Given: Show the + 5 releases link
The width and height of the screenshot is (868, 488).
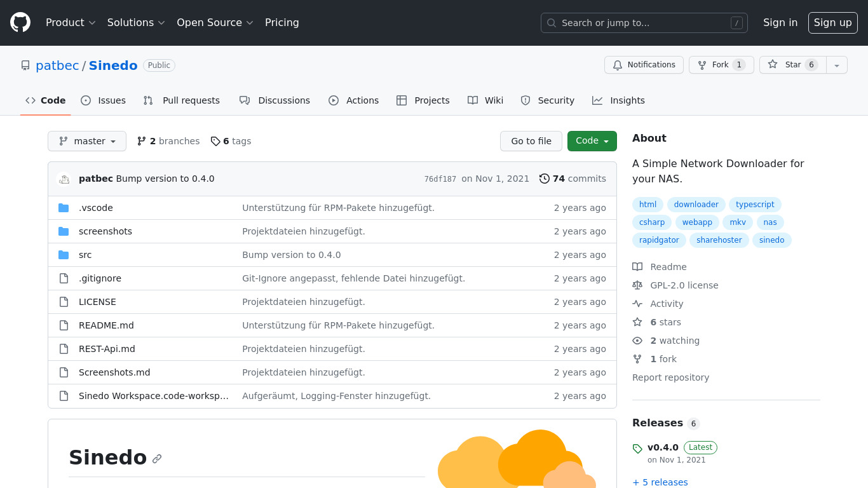Looking at the screenshot, I should 660,482.
